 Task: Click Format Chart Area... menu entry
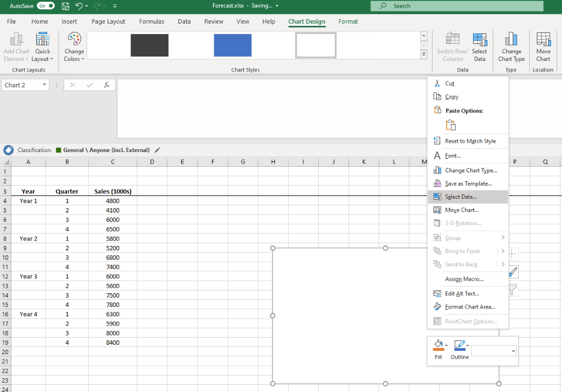coord(470,307)
